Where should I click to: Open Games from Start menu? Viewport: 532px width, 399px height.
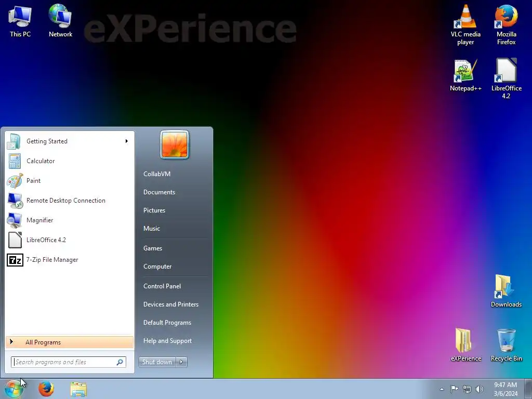coord(153,248)
